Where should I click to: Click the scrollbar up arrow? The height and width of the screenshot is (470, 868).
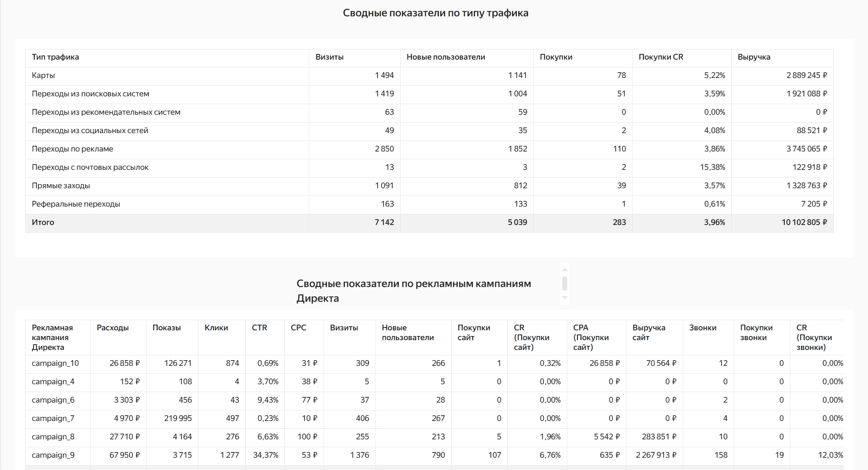[x=565, y=269]
